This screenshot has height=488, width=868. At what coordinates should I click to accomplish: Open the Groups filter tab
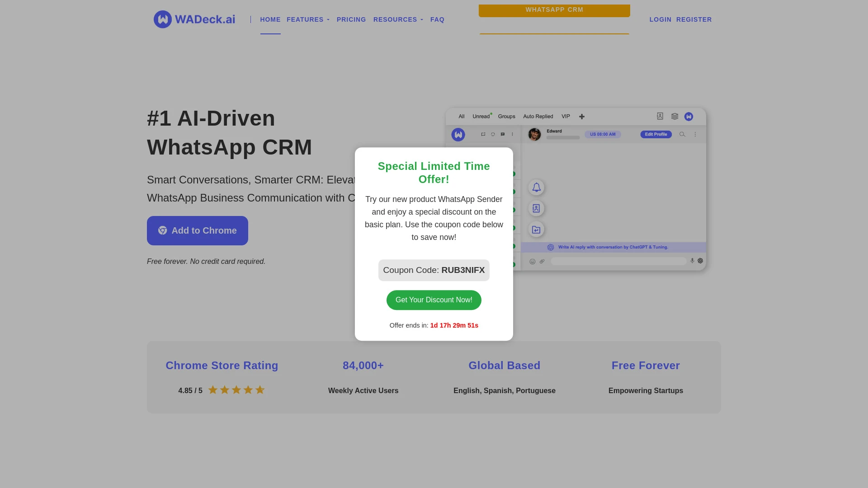tap(506, 116)
